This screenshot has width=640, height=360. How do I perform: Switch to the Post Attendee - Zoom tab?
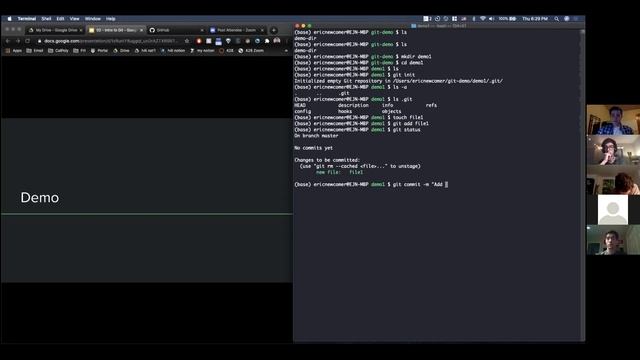click(237, 30)
